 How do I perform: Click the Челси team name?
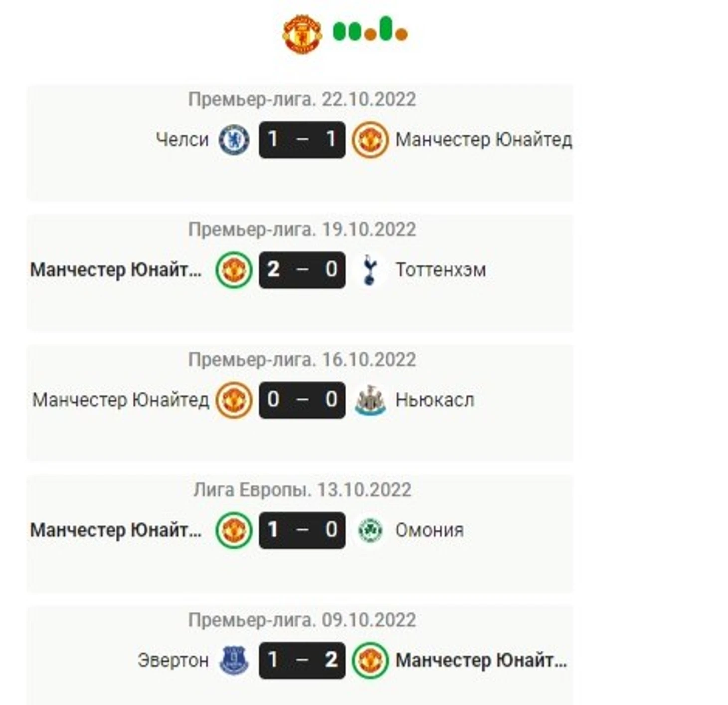coord(182,140)
